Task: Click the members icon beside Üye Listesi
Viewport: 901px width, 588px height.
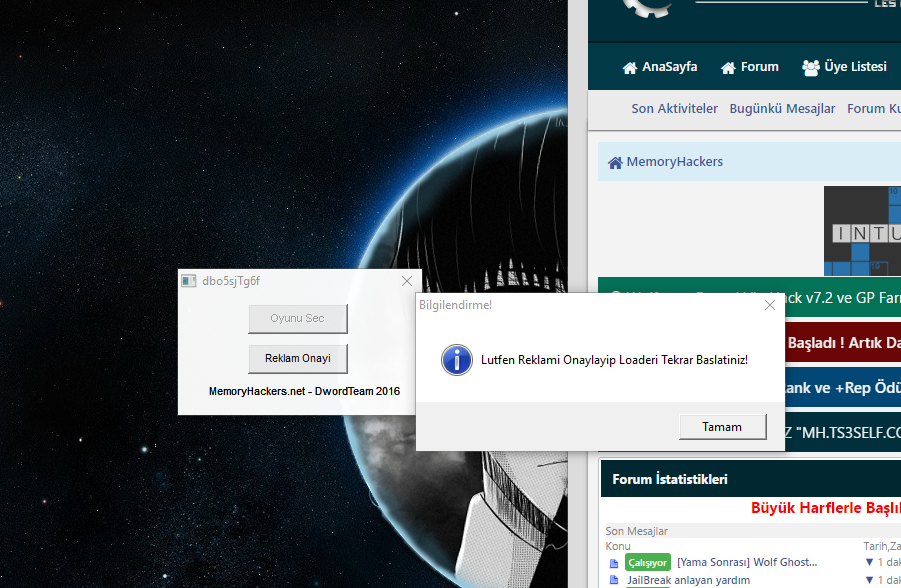Action: [811, 68]
